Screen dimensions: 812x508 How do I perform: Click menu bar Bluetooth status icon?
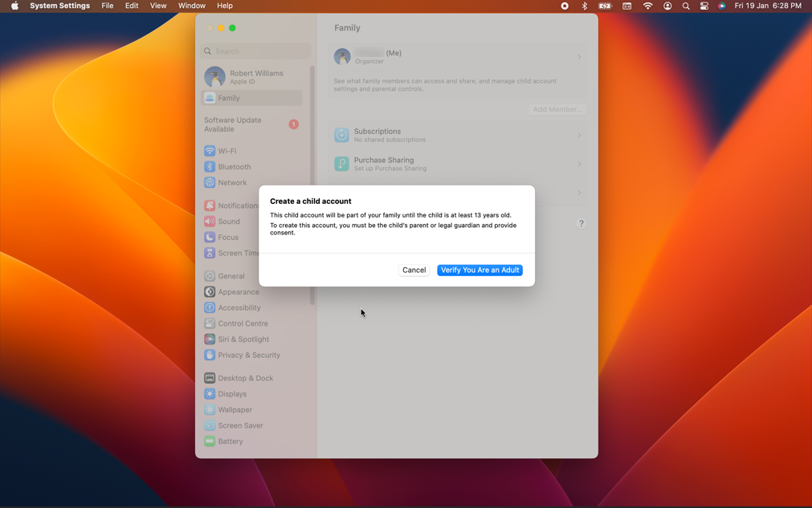pyautogui.click(x=584, y=6)
